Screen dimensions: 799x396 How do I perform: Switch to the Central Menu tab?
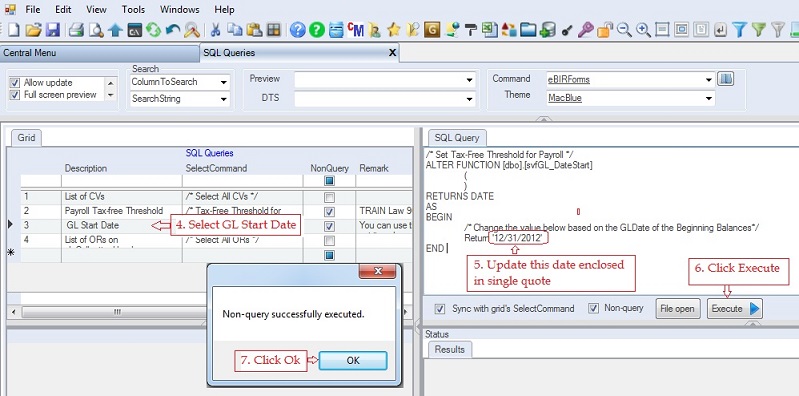click(30, 53)
